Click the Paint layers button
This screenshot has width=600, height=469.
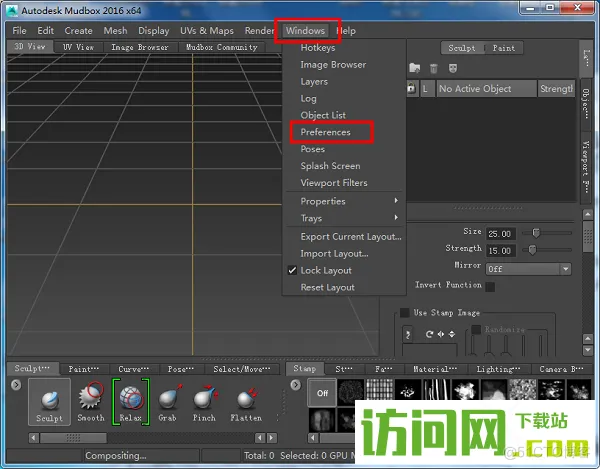click(504, 48)
